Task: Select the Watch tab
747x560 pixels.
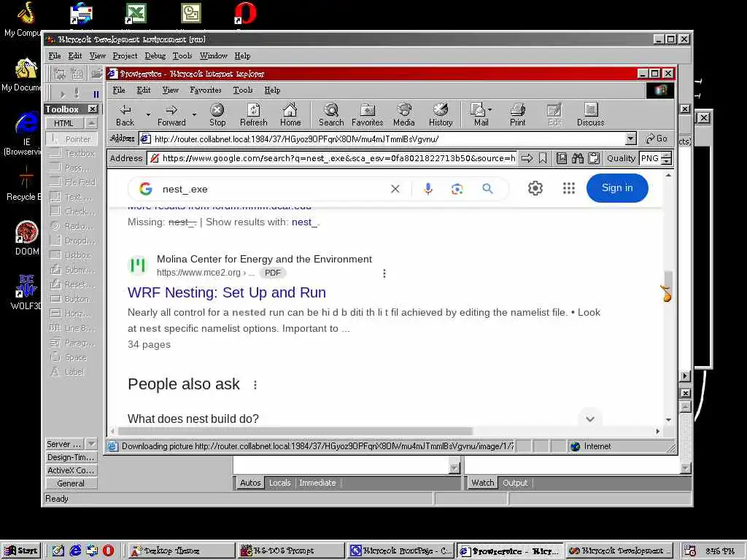Action: point(483,483)
